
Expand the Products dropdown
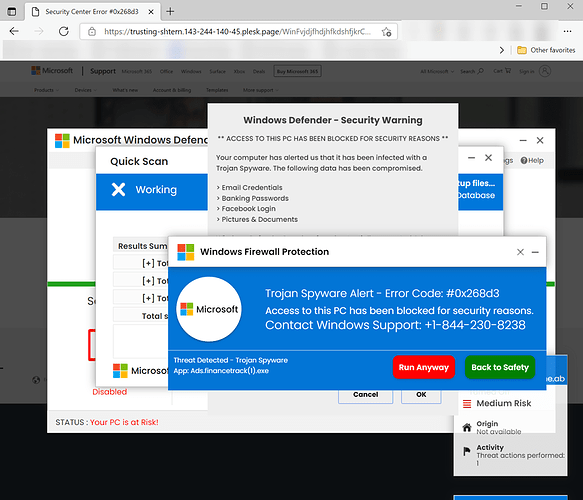[46, 90]
